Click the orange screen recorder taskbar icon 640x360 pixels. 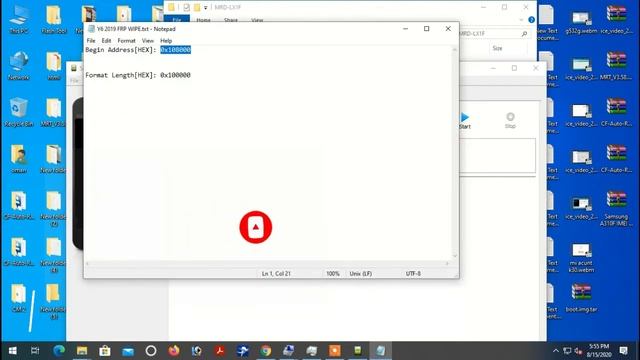point(335,351)
